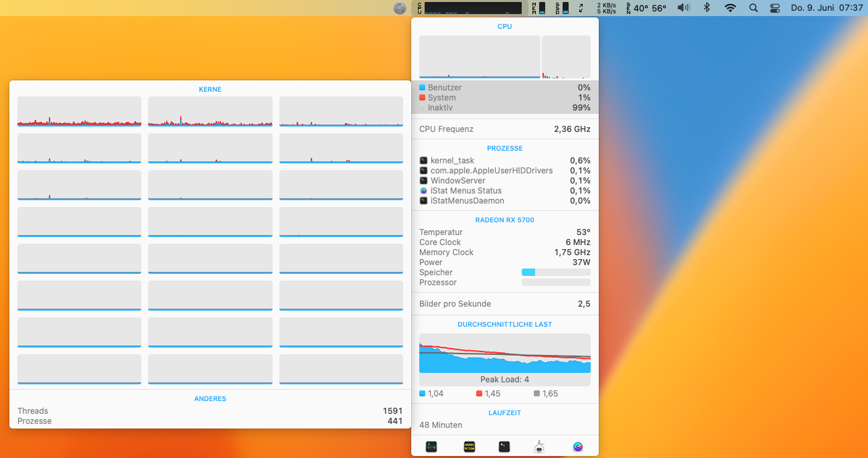868x458 pixels.
Task: Click the grey 1,65 load legend swatch
Action: [537, 394]
